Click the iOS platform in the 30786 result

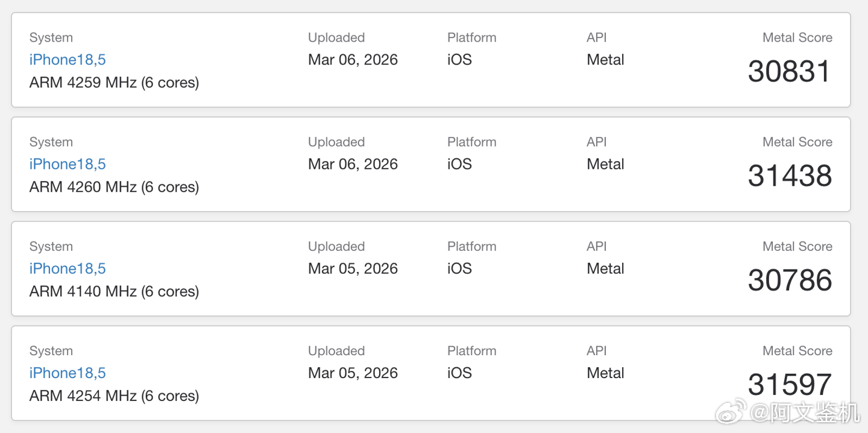459,268
